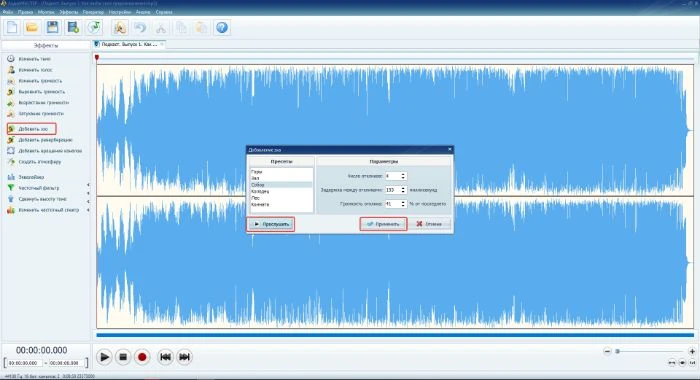Image resolution: width=700 pixels, height=380 pixels.
Task: Select the 'Колодец' echo preset
Action: pyautogui.click(x=281, y=191)
